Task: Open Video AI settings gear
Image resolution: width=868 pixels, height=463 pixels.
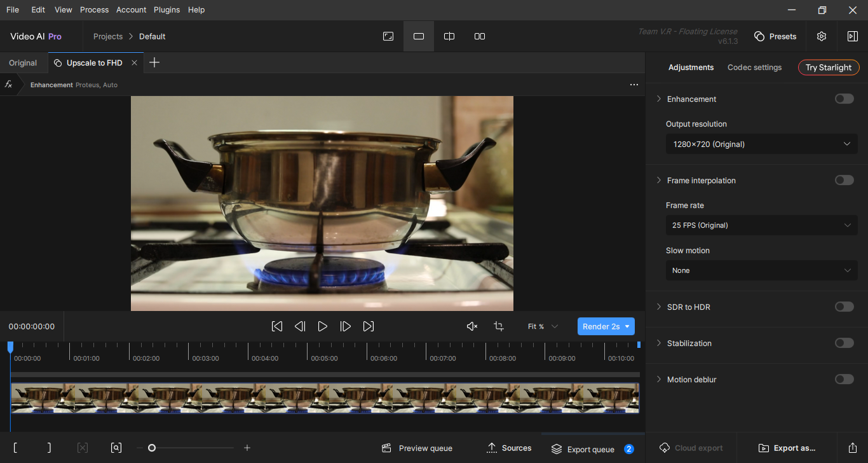Action: [x=822, y=36]
